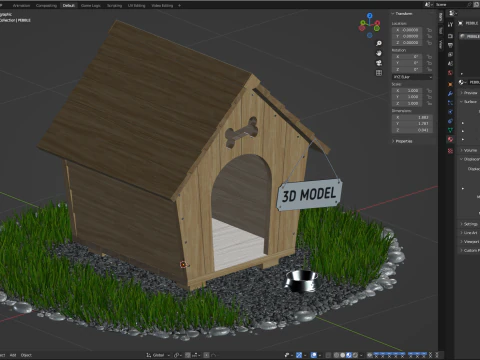Select the Default workspace tab

(68, 5)
